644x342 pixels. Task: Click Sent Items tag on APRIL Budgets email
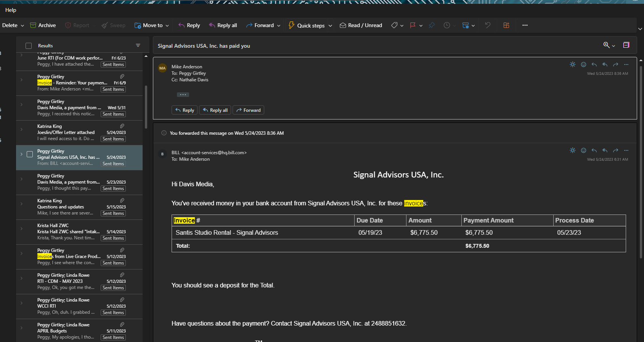(113, 337)
